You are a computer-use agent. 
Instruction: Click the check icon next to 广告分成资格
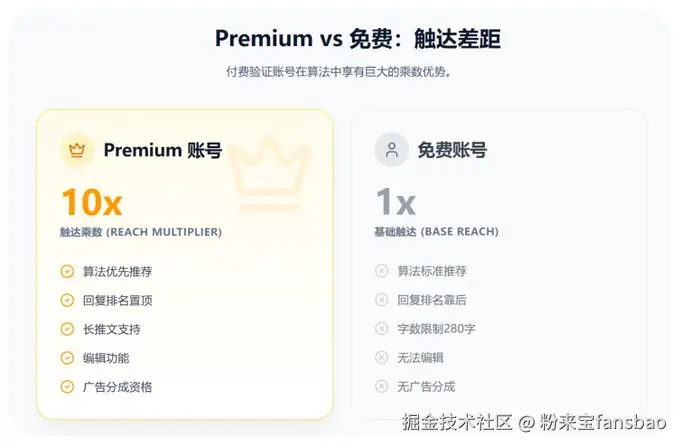coord(67,387)
